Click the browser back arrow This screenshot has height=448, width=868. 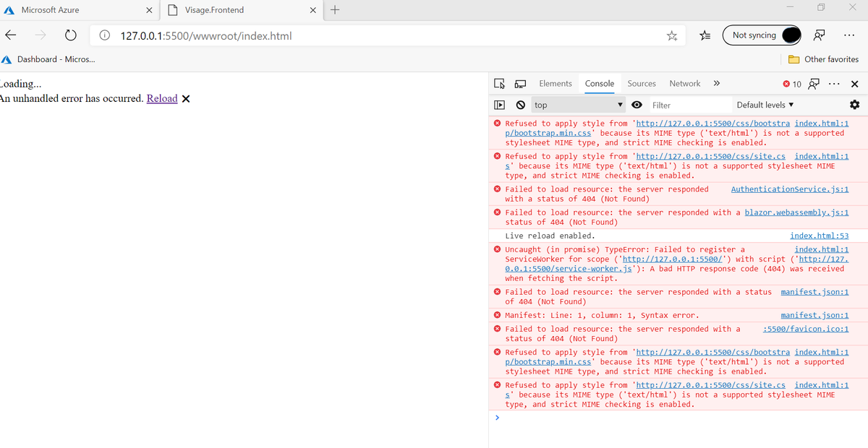[x=11, y=35]
